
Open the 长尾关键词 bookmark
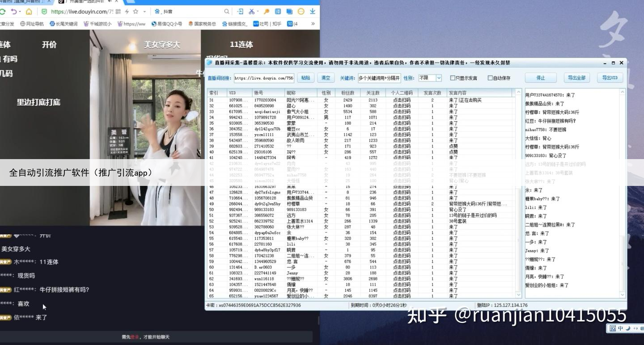click(64, 24)
